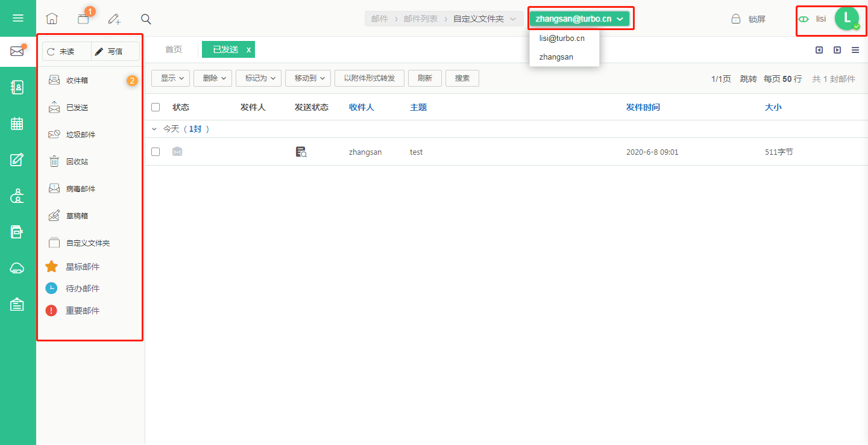Open the email with subject test

417,152
